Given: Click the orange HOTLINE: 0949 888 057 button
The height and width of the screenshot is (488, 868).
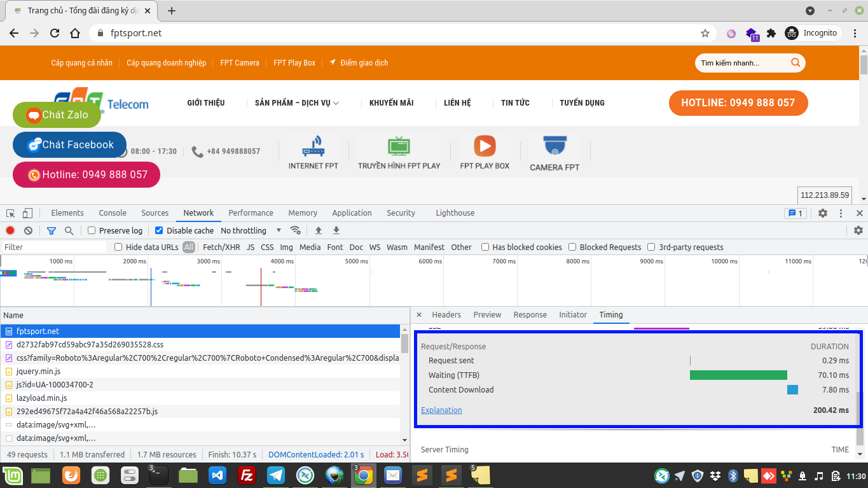Looking at the screenshot, I should (x=738, y=103).
